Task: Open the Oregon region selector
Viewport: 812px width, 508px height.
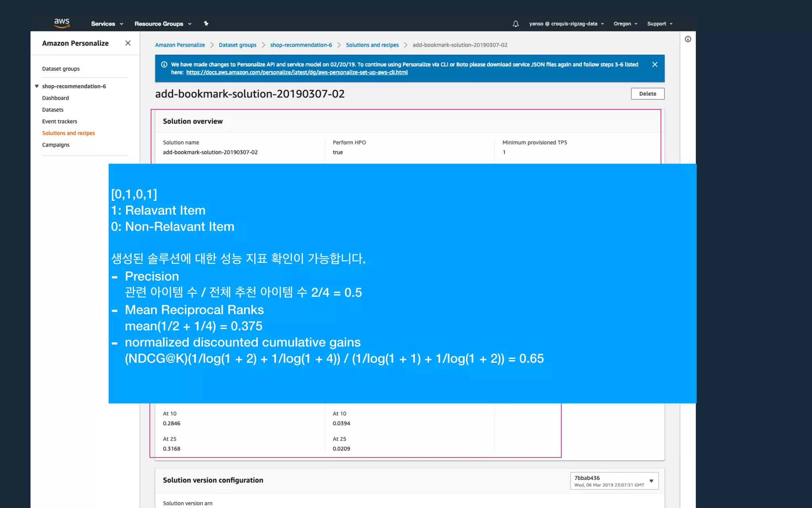Action: tap(625, 24)
